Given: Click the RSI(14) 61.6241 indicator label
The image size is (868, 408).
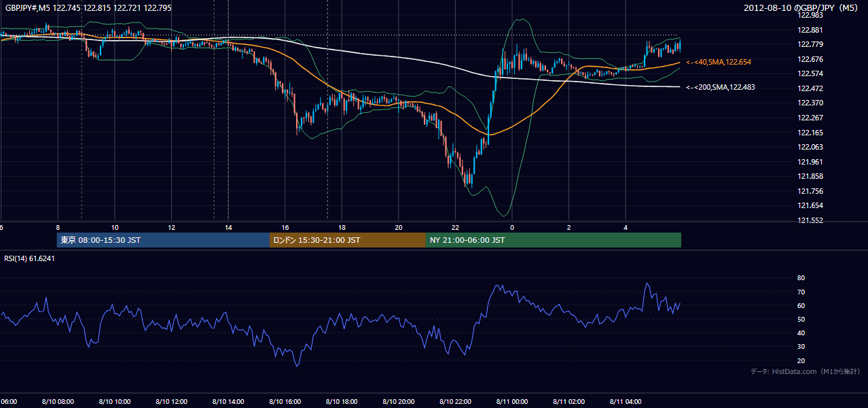Looking at the screenshot, I should coord(29,258).
